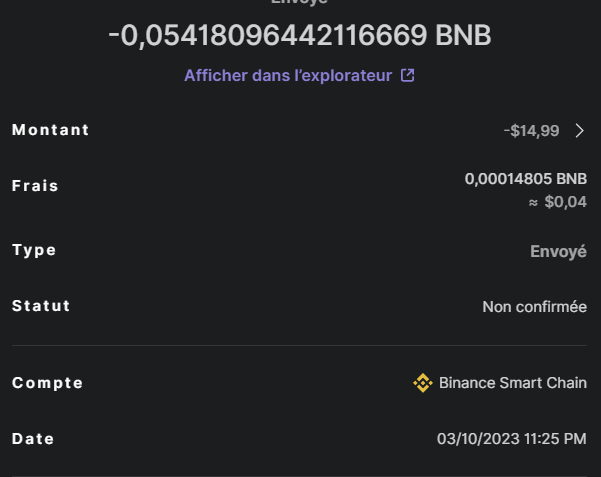
Task: Click the Montant row label
Action: click(51, 130)
